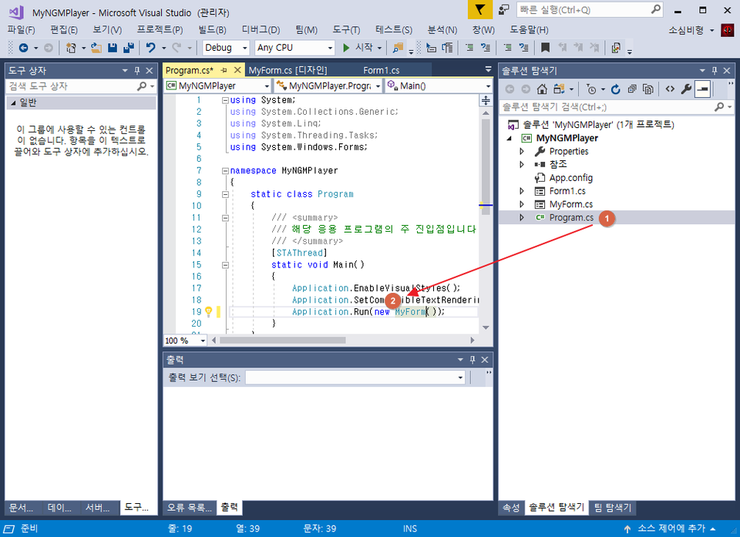Open the Main() member dropdown
The image size is (740, 537).
[439, 86]
